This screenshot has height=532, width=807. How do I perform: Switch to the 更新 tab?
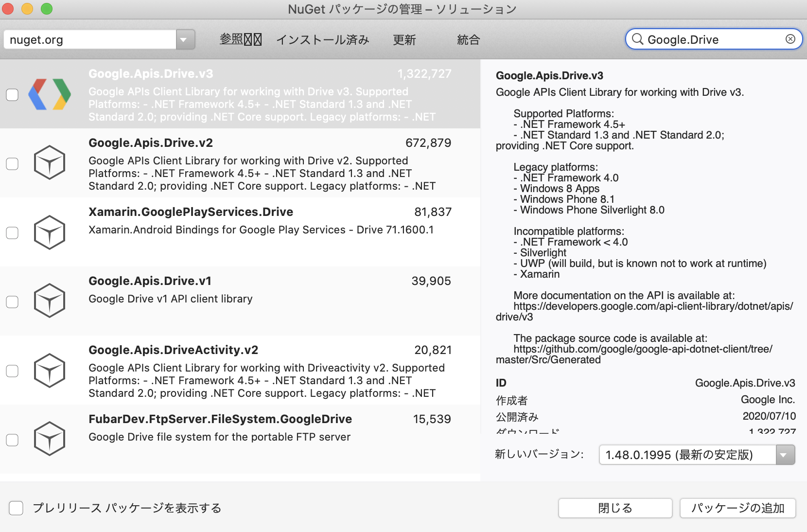pyautogui.click(x=404, y=39)
